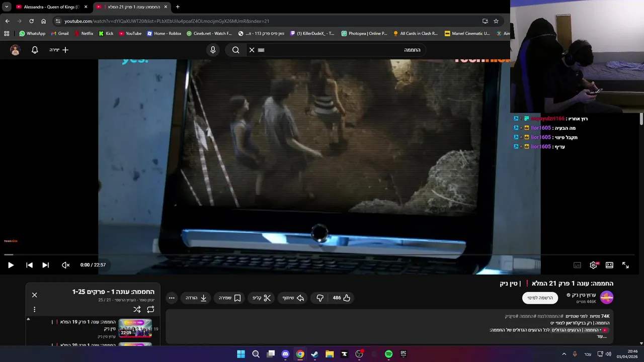
Task: Open the playlist options three-dot menu
Action: pyautogui.click(x=34, y=309)
